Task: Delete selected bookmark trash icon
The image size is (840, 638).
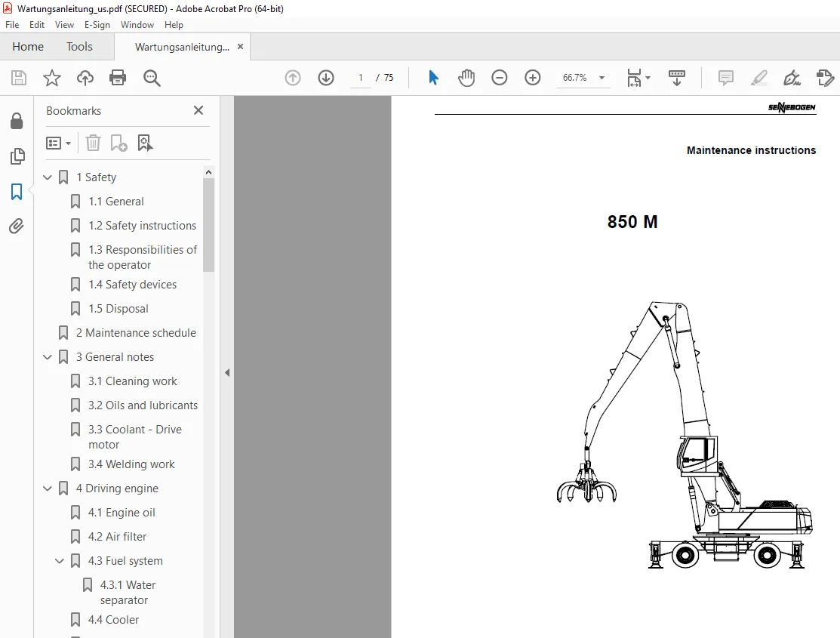Action: pos(94,143)
